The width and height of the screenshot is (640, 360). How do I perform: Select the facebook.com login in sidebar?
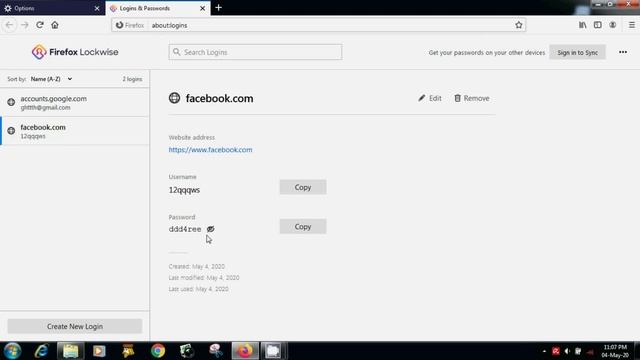click(x=75, y=131)
